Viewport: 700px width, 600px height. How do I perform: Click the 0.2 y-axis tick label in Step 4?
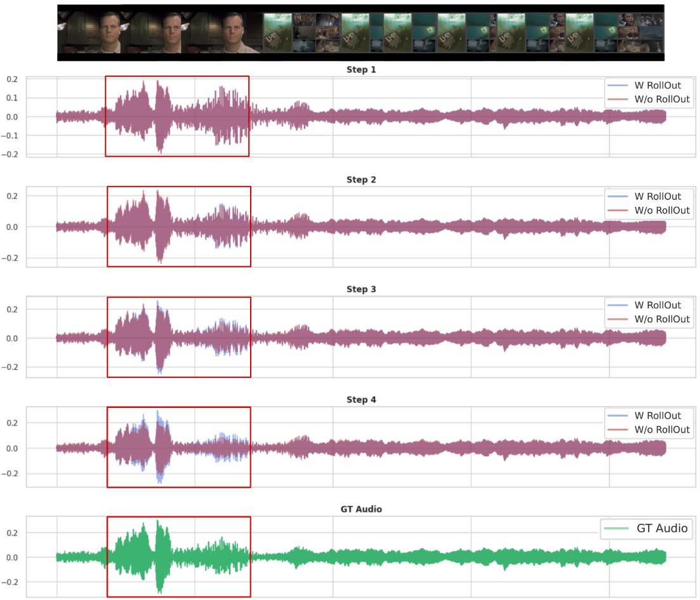click(12, 423)
